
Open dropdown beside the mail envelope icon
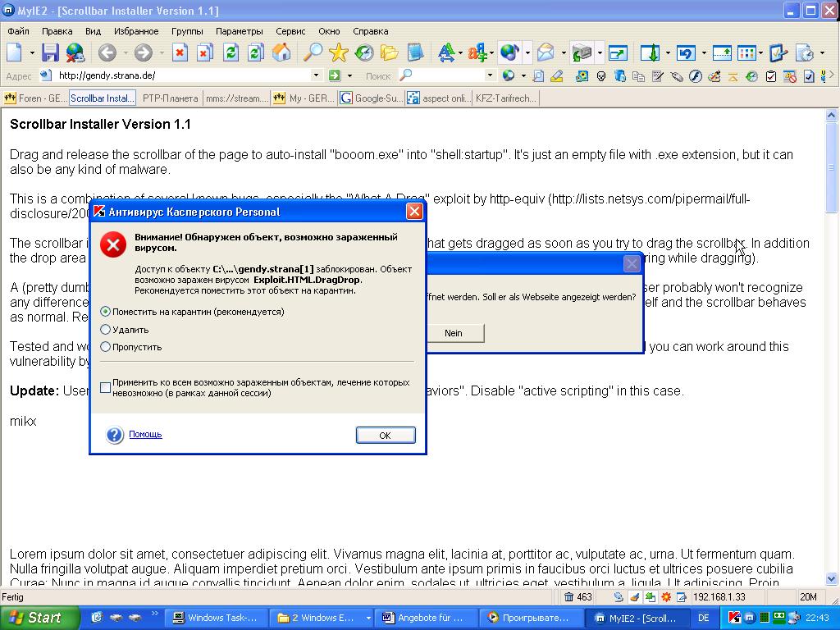pos(564,52)
